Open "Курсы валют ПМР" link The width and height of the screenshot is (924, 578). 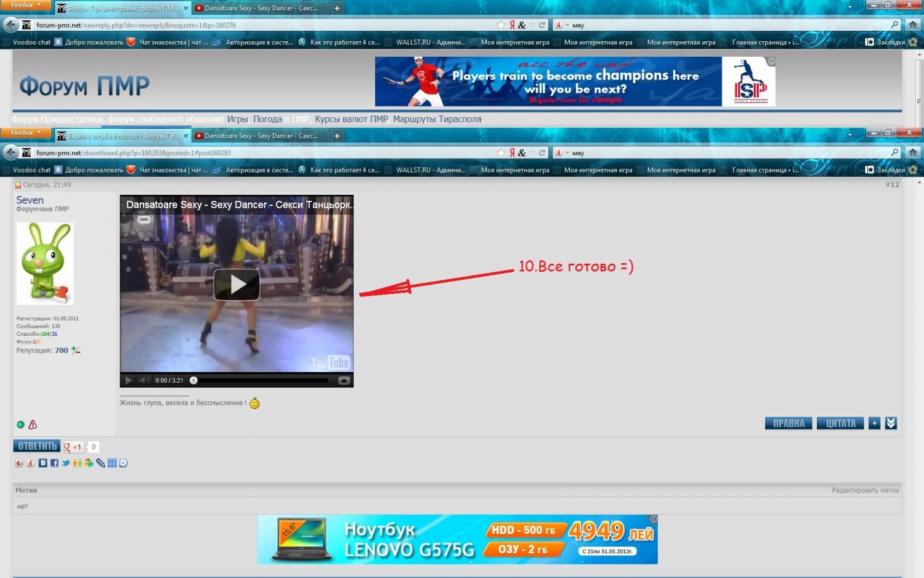click(351, 119)
